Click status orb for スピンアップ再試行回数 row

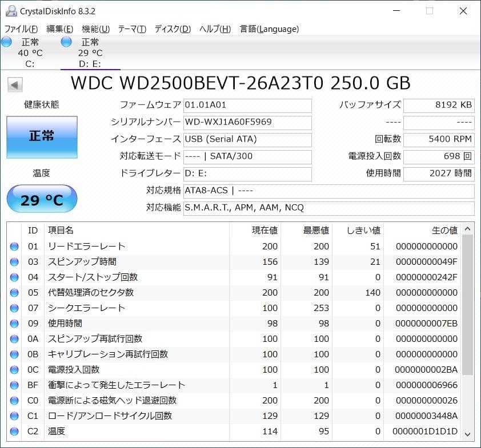[14, 339]
